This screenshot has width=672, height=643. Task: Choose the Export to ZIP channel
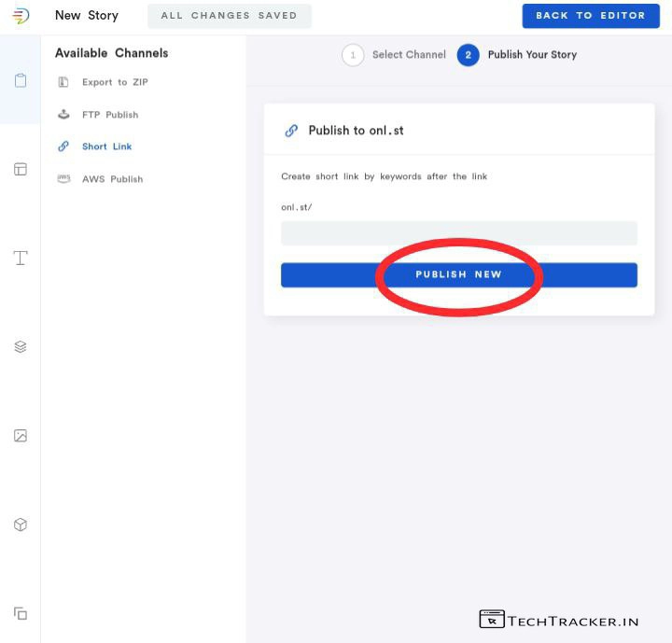114,82
